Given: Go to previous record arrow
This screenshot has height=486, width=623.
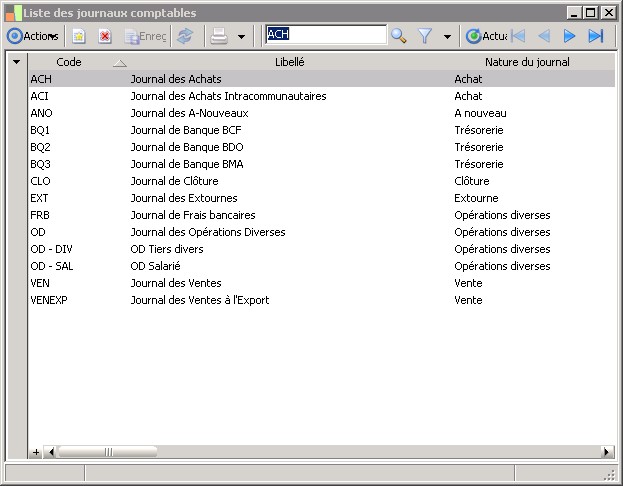Looking at the screenshot, I should pyautogui.click(x=544, y=36).
